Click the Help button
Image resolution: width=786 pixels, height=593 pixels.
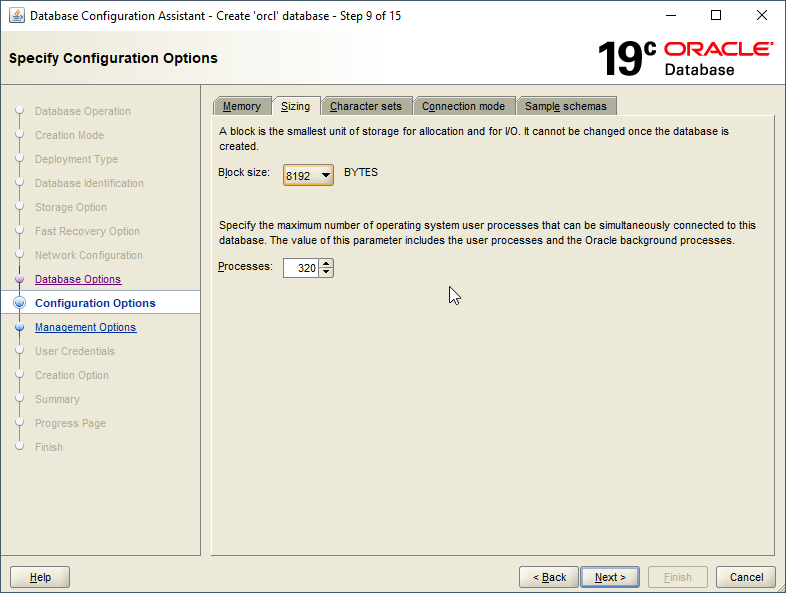[x=40, y=577]
